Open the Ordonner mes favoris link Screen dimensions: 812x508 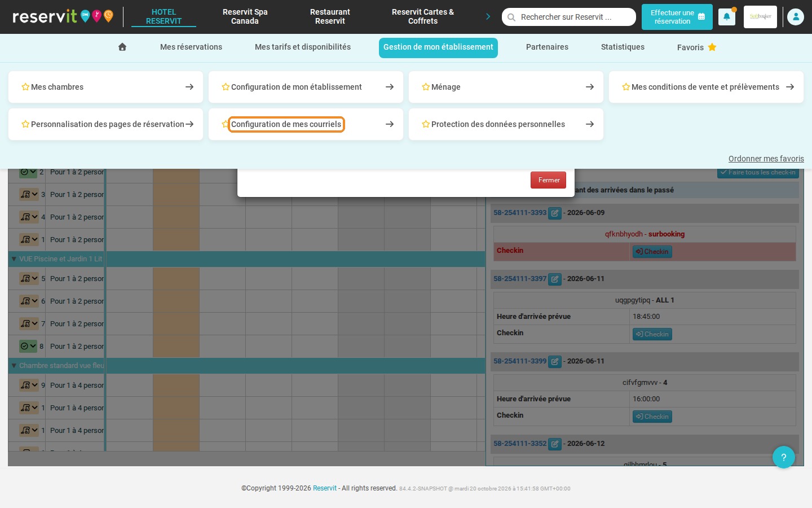766,159
